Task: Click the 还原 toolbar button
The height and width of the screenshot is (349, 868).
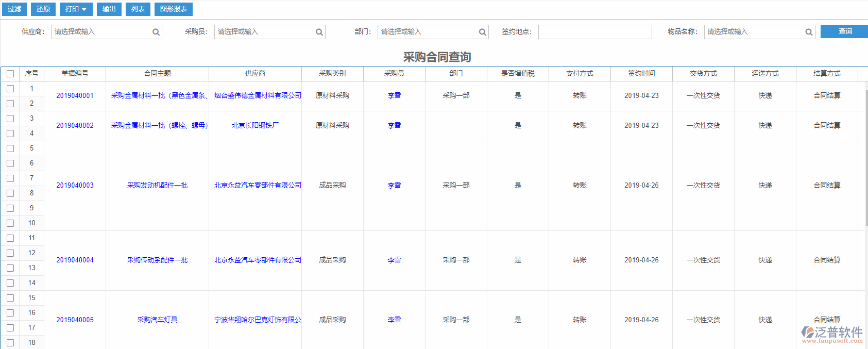Action: [x=43, y=9]
